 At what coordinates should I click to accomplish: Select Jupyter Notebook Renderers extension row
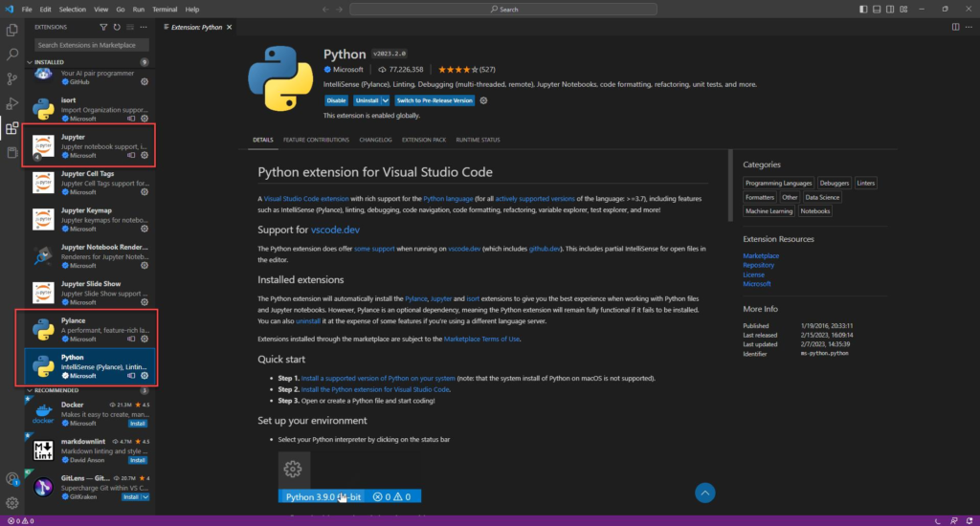coord(88,256)
